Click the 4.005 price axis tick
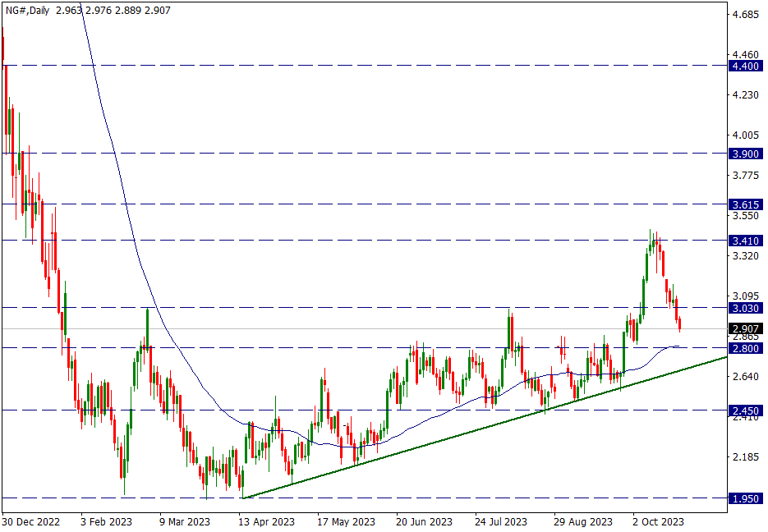This screenshot has width=768, height=532. click(x=746, y=135)
